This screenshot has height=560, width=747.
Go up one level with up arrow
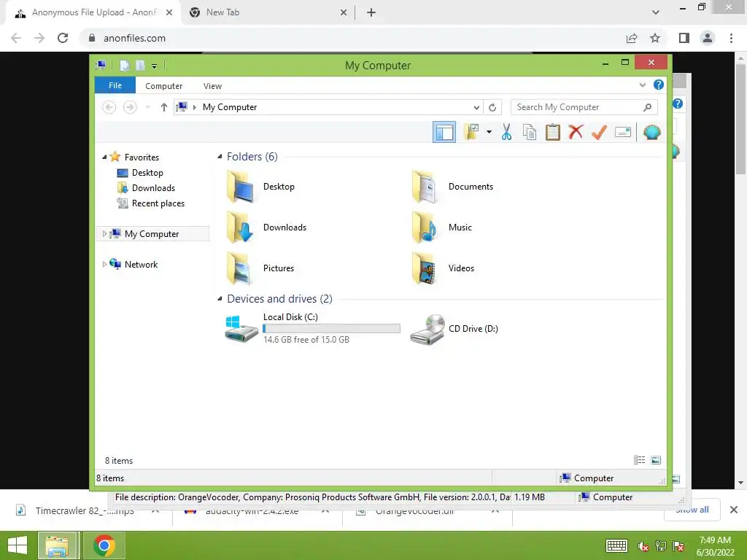164,107
